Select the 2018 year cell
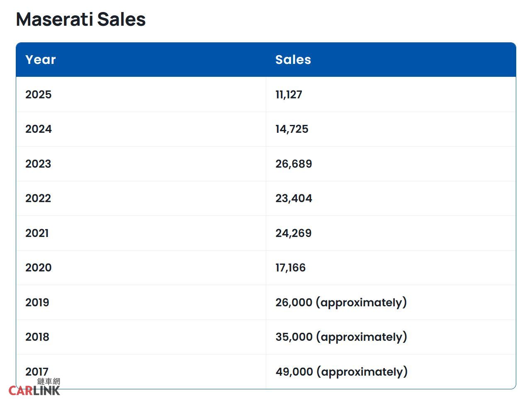Viewport: 532px width, 408px height. tap(37, 337)
